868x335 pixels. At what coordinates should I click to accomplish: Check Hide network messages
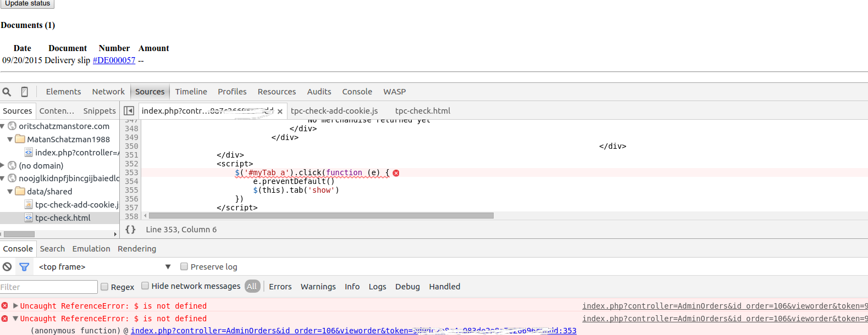145,286
